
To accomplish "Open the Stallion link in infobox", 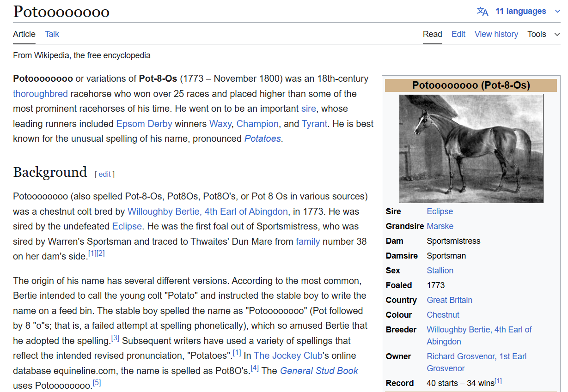I will pos(440,271).
